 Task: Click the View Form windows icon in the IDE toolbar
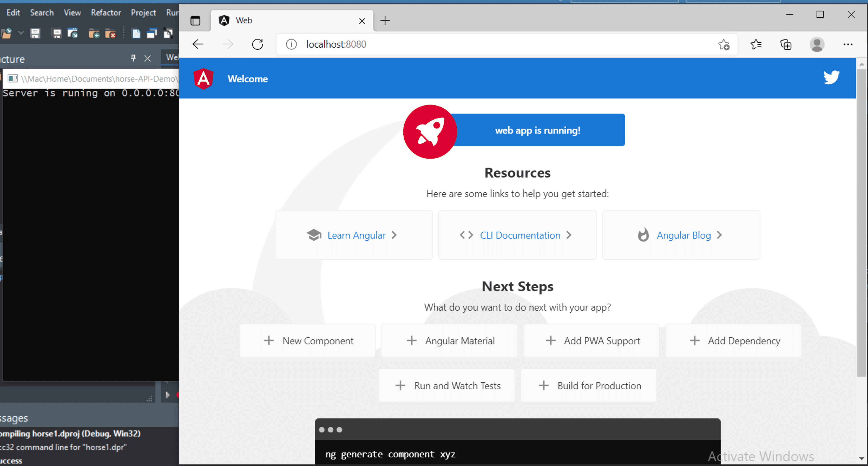[152, 33]
